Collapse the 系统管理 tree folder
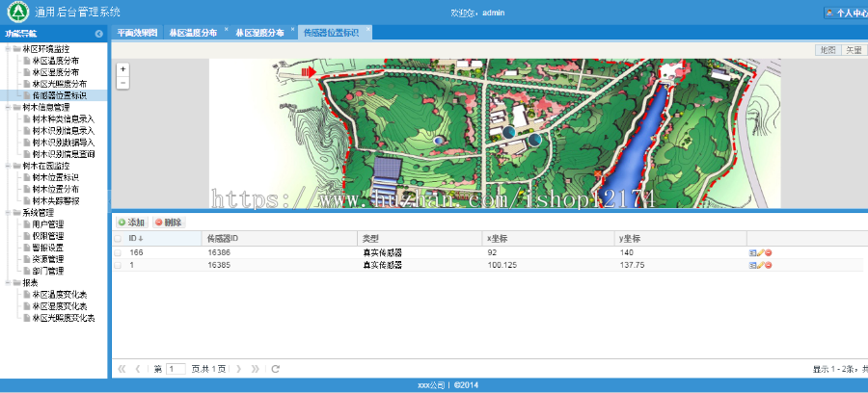The image size is (868, 393). click(8, 213)
